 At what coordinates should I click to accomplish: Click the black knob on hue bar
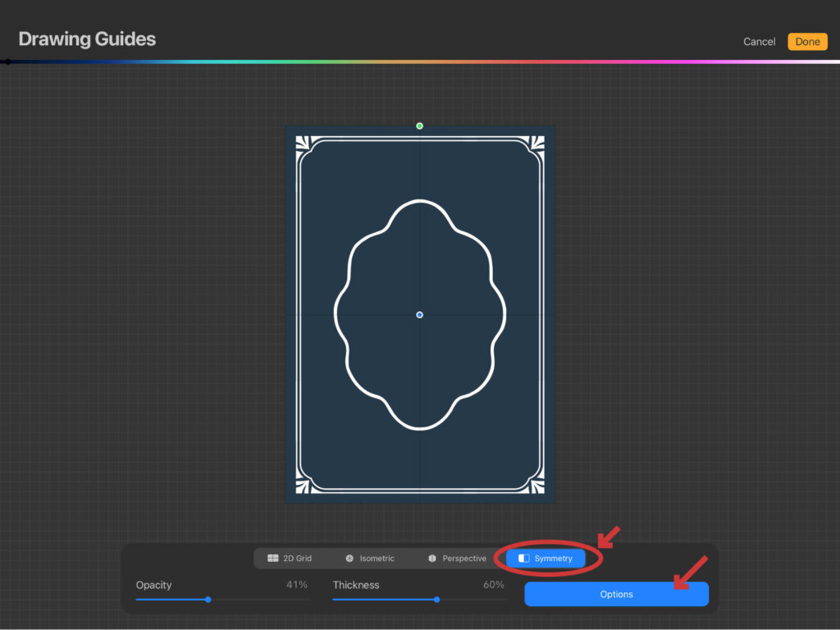(7, 62)
